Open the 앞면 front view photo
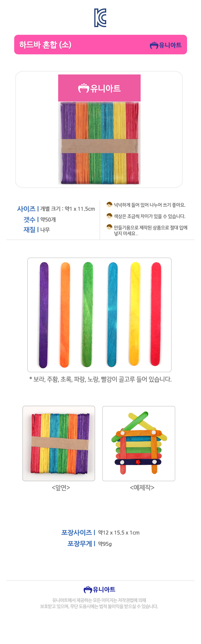The height and width of the screenshot is (644, 201). coord(59,443)
